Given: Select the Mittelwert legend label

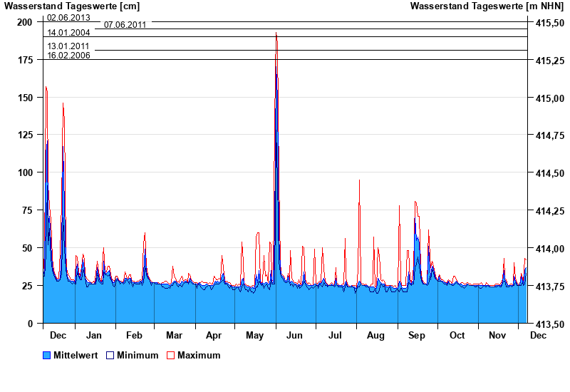Looking at the screenshot, I should pos(76,355).
